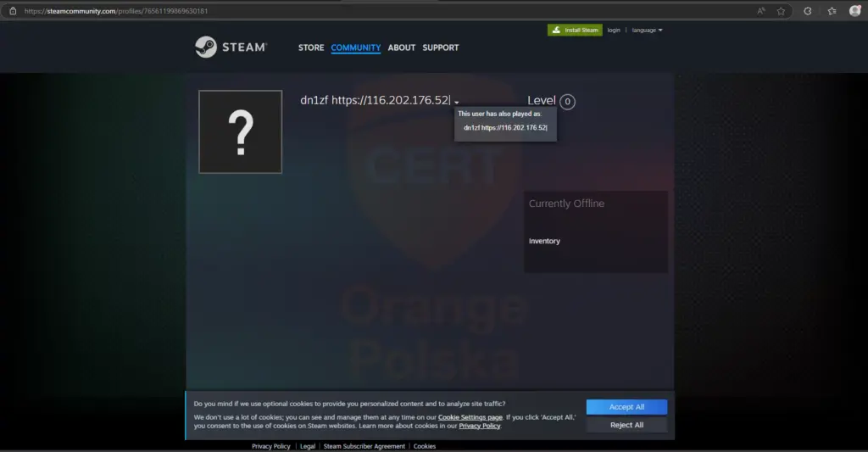868x452 pixels.
Task: Click the login link
Action: tap(614, 30)
